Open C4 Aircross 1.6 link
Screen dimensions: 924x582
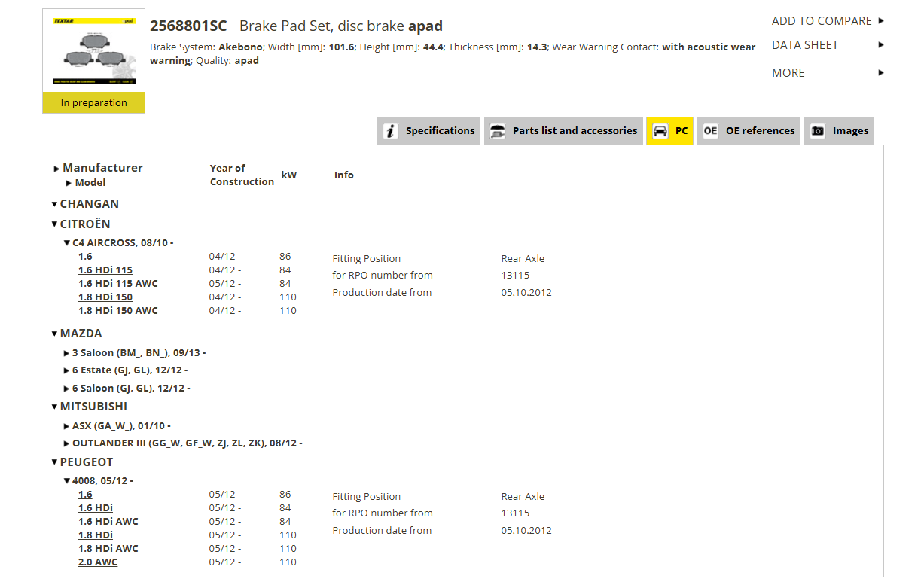85,257
